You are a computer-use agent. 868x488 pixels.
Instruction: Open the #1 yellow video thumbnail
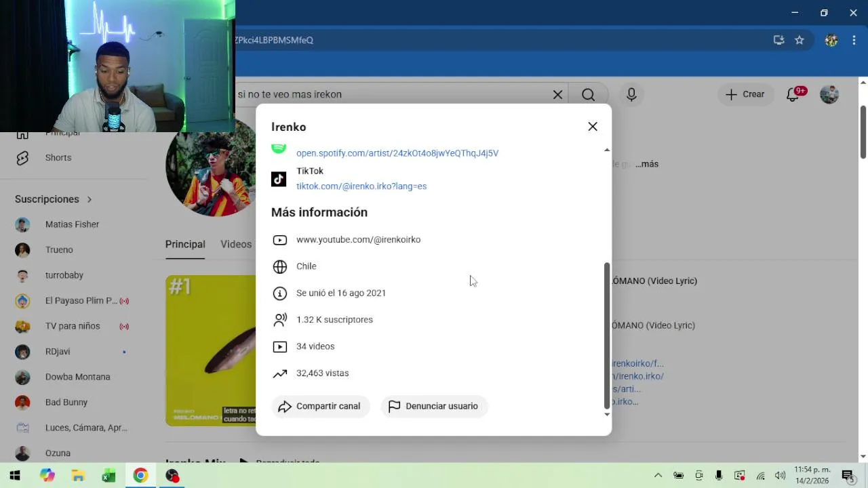tap(211, 350)
